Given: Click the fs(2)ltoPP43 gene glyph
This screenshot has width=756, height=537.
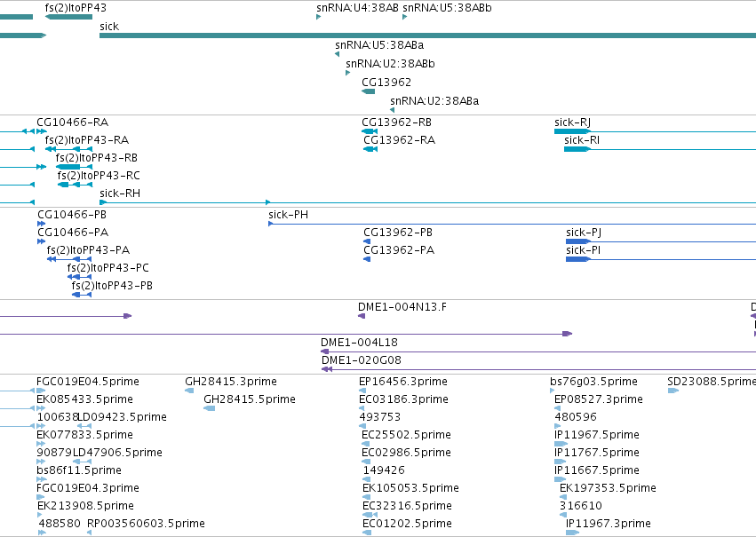Looking at the screenshot, I should pos(68,17).
